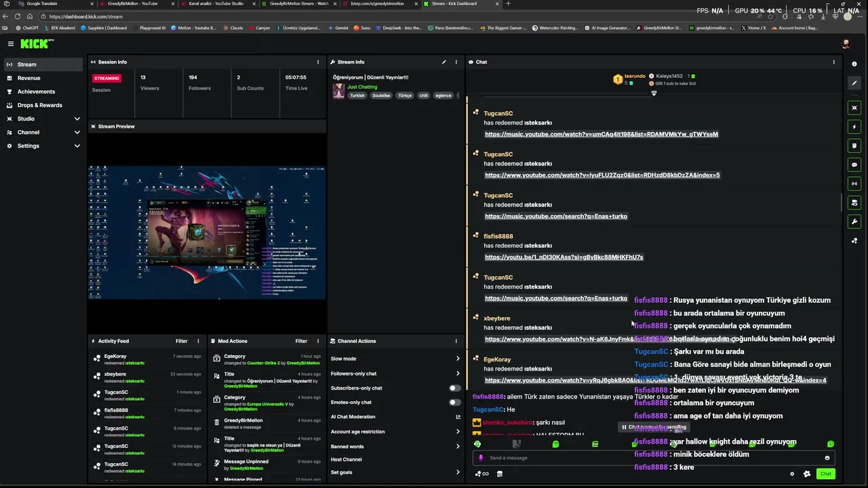Screen dimensions: 868x488
Task: Click the green Chat send button
Action: [825, 474]
